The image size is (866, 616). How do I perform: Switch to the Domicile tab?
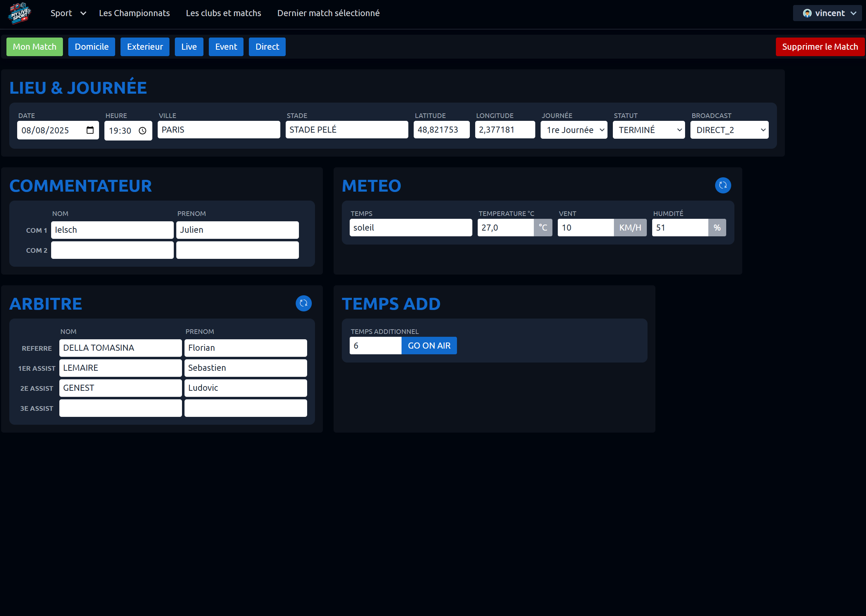tap(92, 46)
